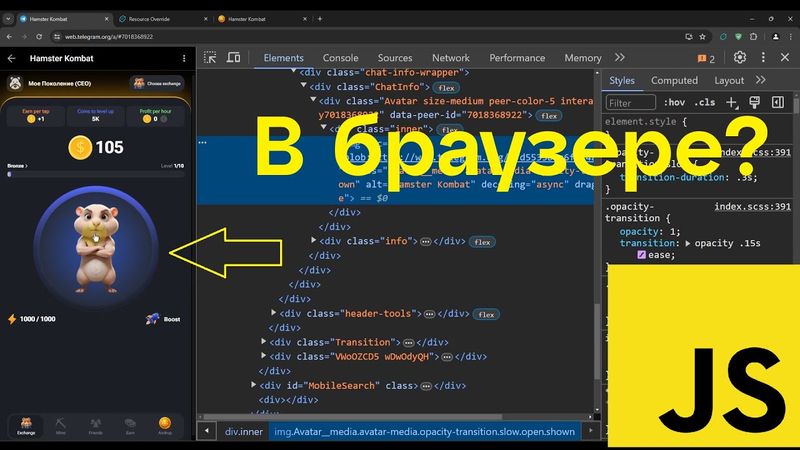Open the Mine tab in bottom nav
The width and height of the screenshot is (800, 450).
[x=61, y=426]
